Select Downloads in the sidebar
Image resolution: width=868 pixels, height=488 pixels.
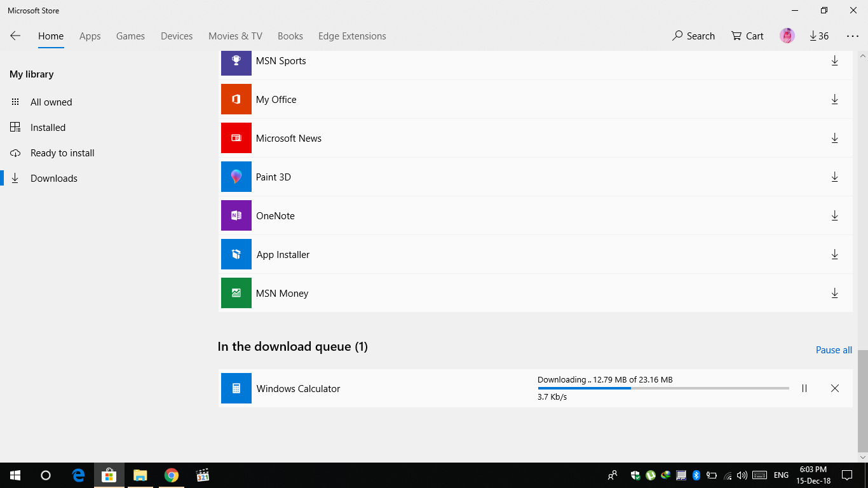[x=54, y=178]
